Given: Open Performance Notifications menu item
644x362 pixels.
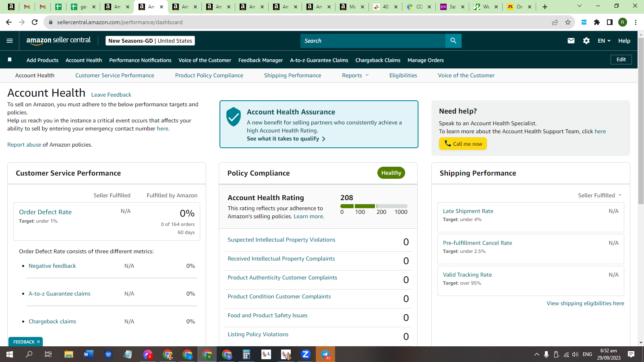Looking at the screenshot, I should point(140,60).
